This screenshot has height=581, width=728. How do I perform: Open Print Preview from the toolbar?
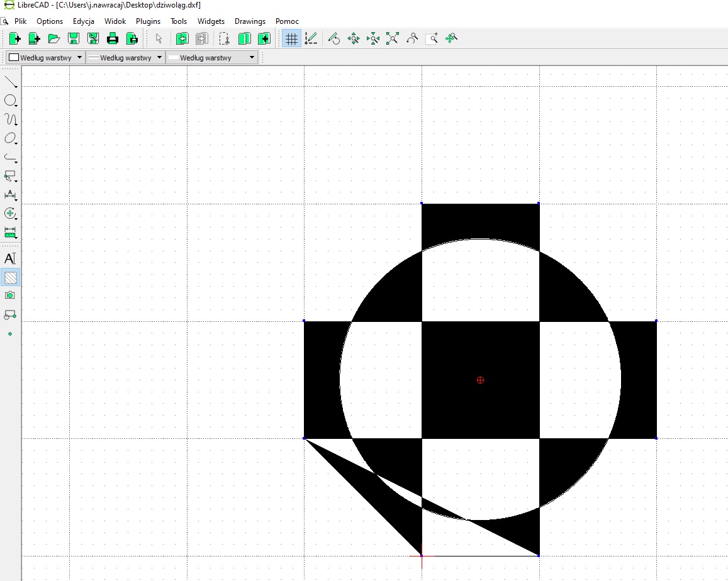tap(132, 38)
